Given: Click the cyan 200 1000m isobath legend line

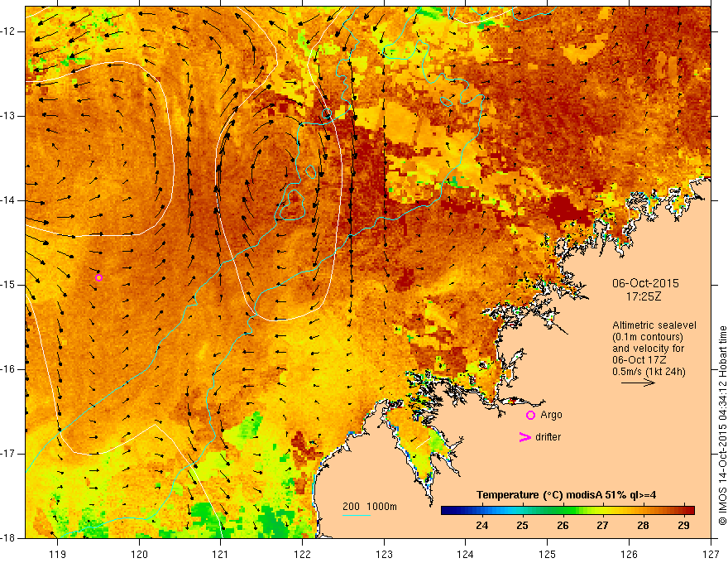Looking at the screenshot, I should pos(356,515).
